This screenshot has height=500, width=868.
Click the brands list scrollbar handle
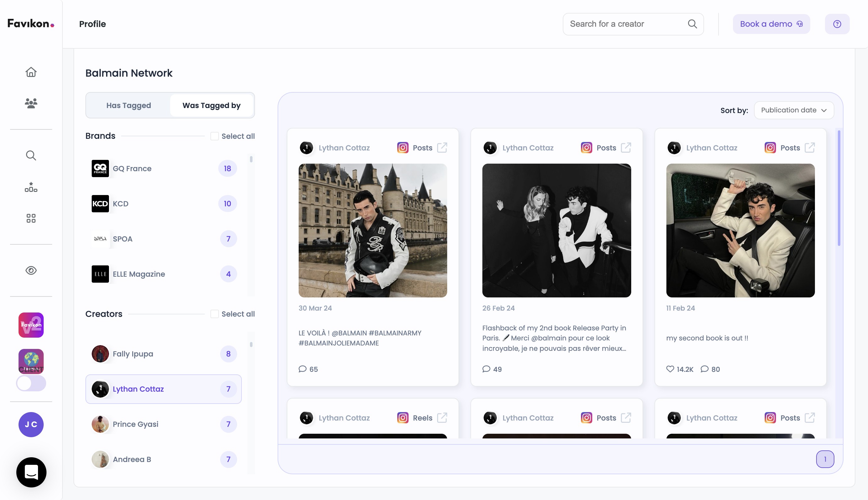(x=251, y=159)
